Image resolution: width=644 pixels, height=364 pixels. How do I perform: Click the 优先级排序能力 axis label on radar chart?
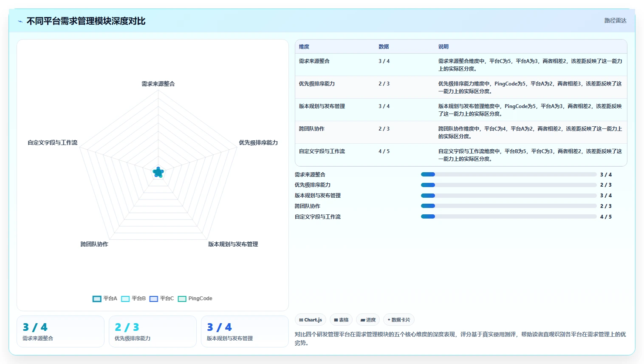258,142
